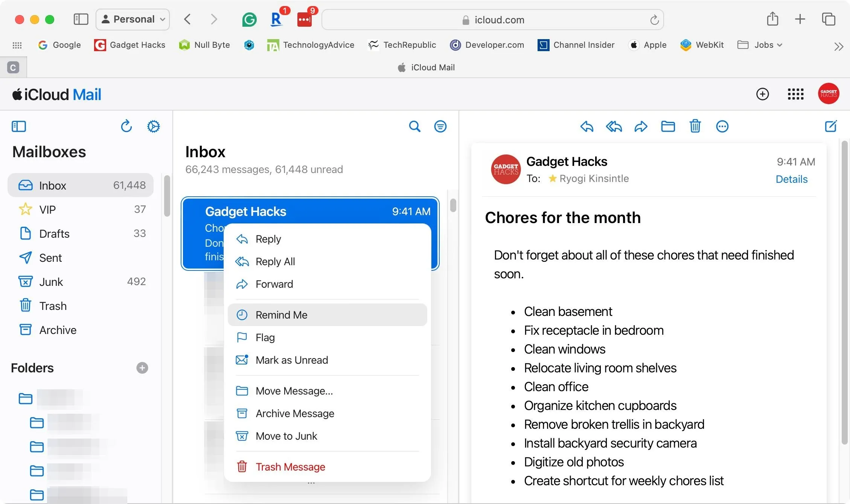This screenshot has width=850, height=504.
Task: Open the Archive mailbox
Action: click(81, 330)
